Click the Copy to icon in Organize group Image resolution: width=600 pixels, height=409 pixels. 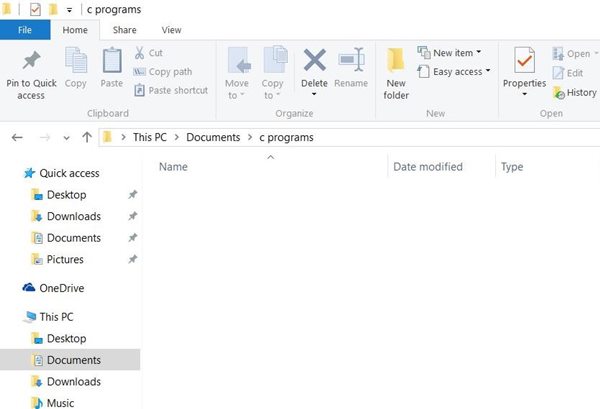click(276, 60)
